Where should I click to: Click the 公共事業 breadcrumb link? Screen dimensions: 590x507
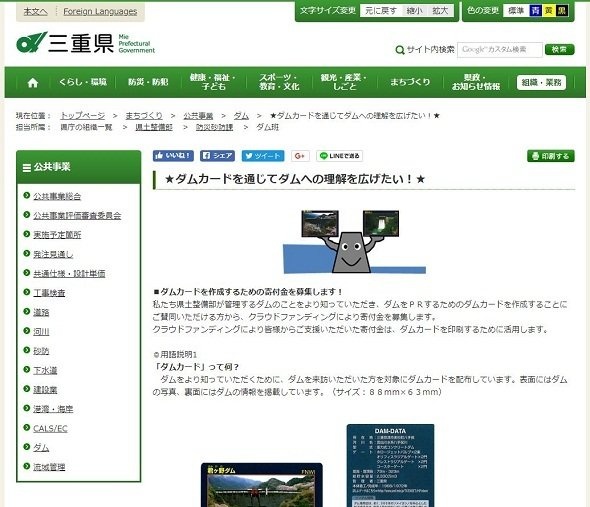tap(198, 116)
